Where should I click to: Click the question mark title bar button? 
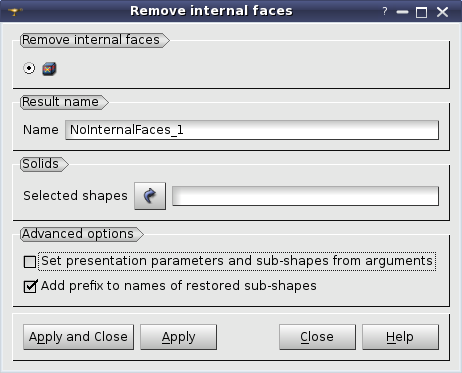pyautogui.click(x=385, y=11)
